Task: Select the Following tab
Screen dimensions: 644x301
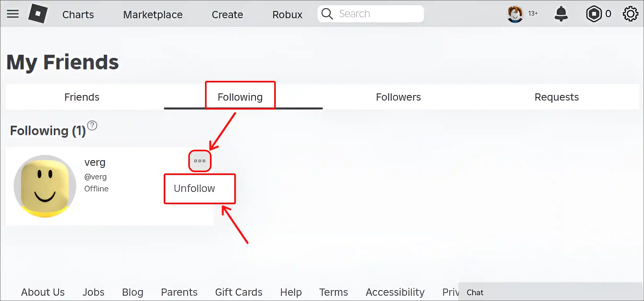Action: (x=240, y=97)
